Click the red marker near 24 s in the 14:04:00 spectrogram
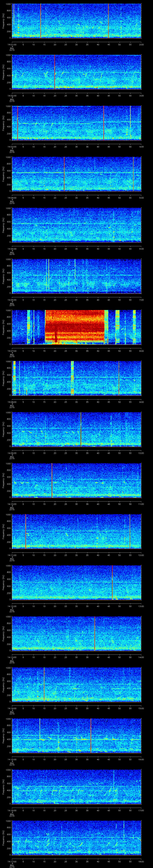 click(64, 174)
